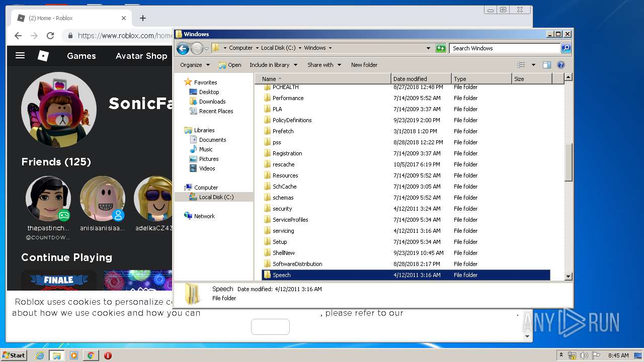Open the Organize dropdown menu
Screen dimensions: 644x362
coord(195,65)
